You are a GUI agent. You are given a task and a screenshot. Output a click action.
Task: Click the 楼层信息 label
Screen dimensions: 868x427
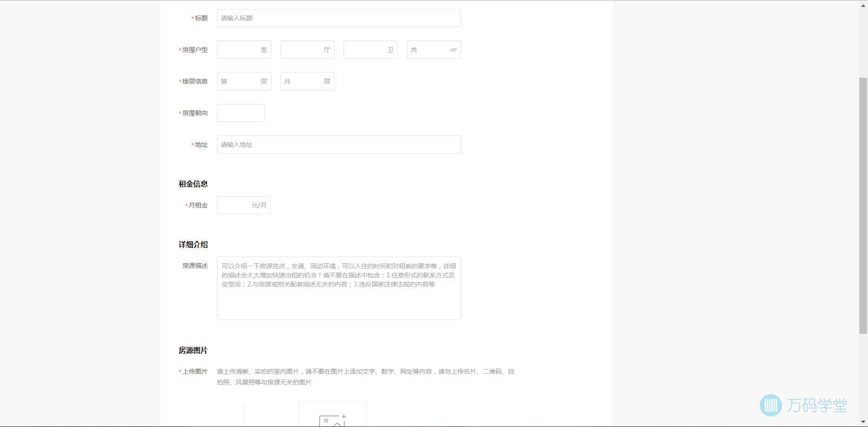[195, 81]
